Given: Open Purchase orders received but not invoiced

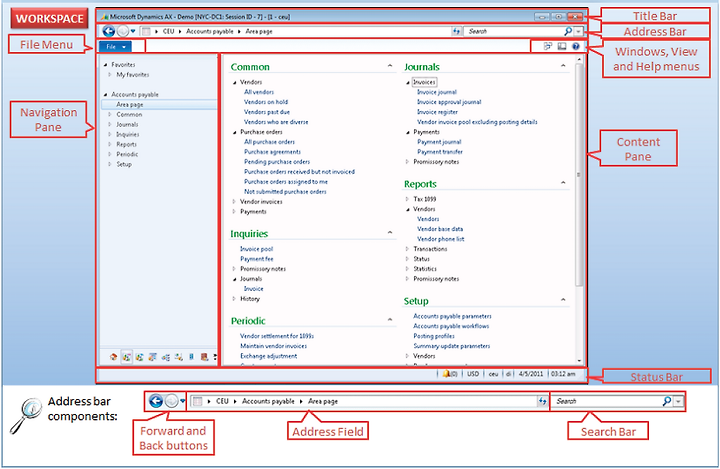Looking at the screenshot, I should click(x=299, y=172).
